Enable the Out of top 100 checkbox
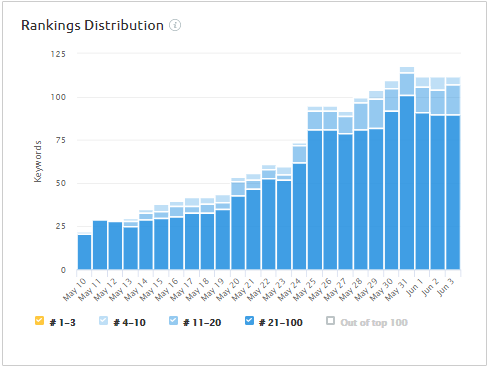Image resolution: width=489 pixels, height=369 pixels. pyautogui.click(x=330, y=321)
